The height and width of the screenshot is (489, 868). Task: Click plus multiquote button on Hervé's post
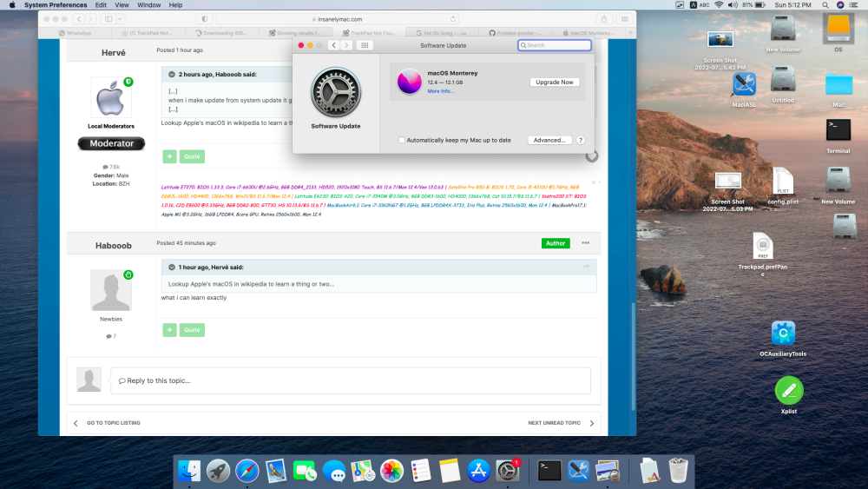click(169, 156)
